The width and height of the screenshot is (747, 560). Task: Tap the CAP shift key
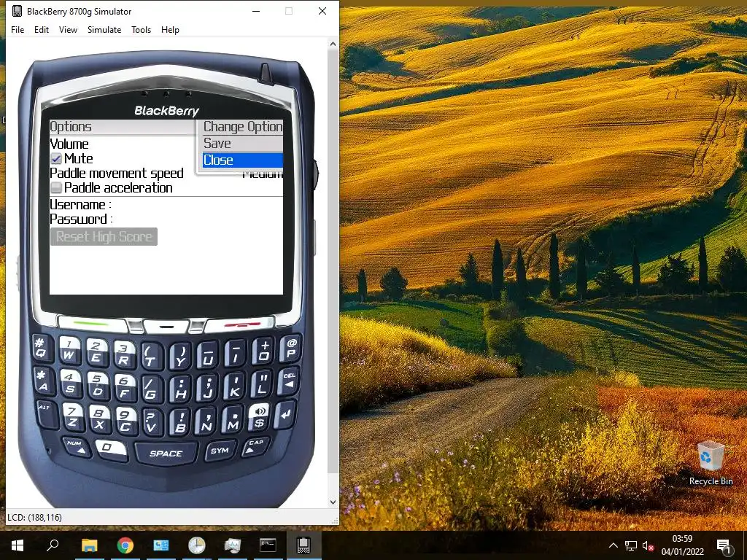256,447
